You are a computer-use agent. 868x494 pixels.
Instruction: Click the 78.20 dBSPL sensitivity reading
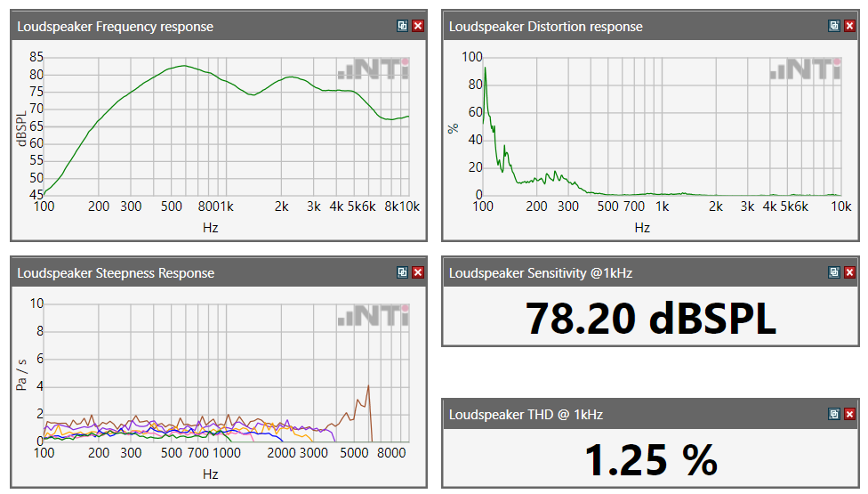coord(650,318)
